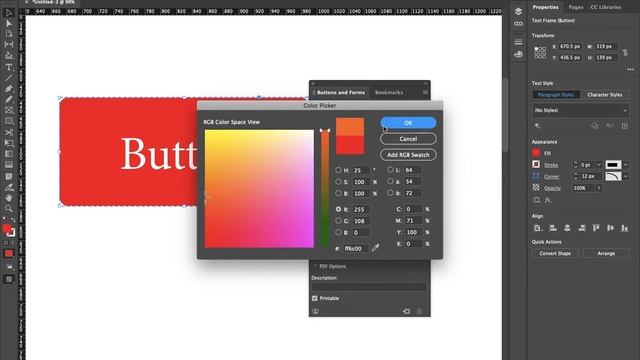
Task: Confirm color with OK button
Action: tap(408, 123)
